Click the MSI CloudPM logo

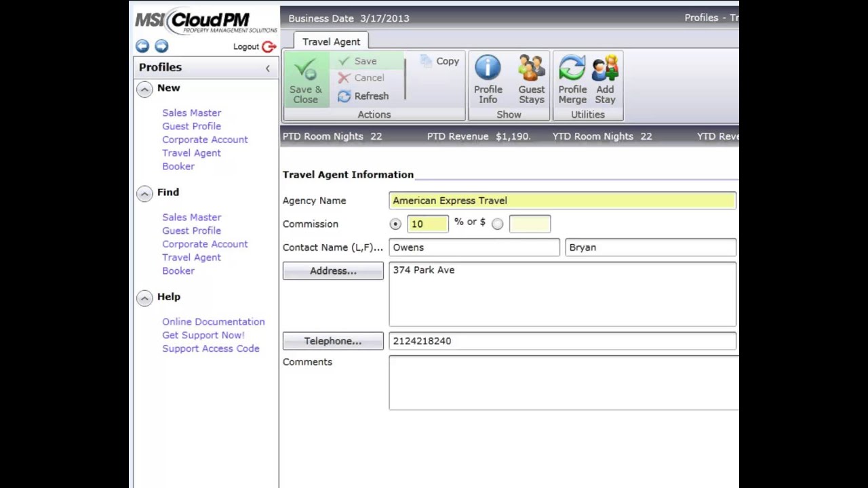205,20
